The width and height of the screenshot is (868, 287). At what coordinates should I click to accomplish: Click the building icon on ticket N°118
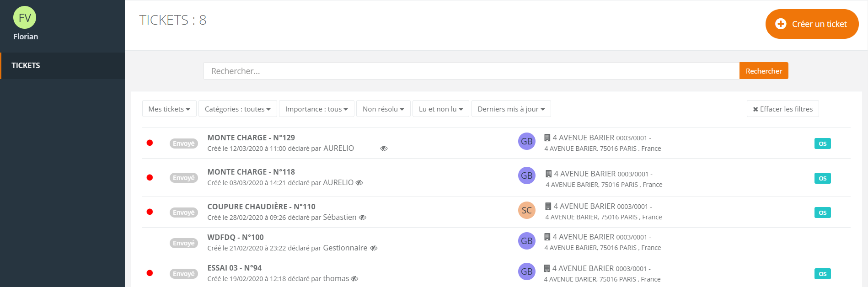point(548,174)
